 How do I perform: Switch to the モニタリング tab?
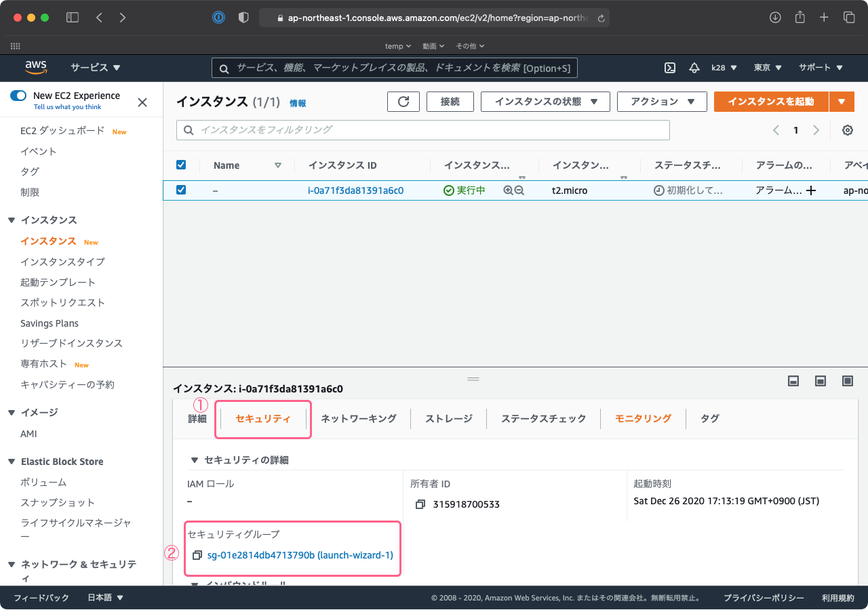(x=643, y=419)
